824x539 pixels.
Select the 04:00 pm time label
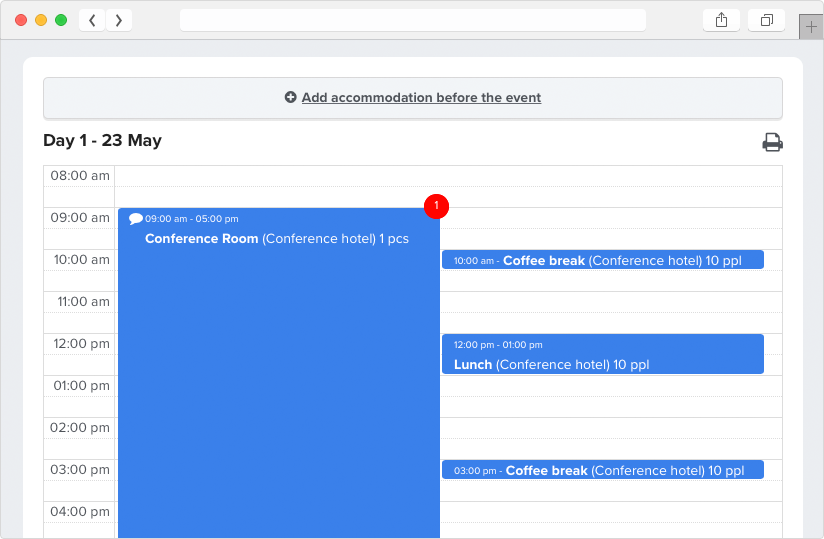[80, 512]
